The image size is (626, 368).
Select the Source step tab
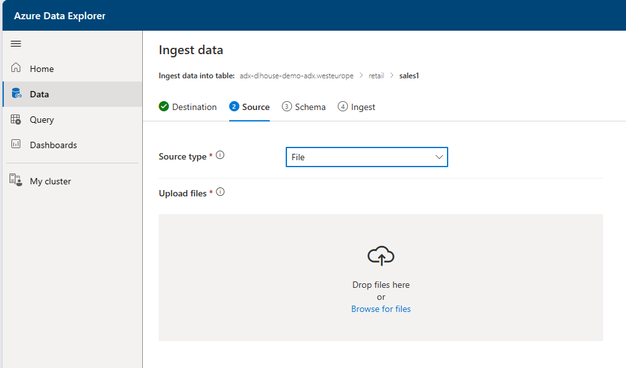(249, 107)
